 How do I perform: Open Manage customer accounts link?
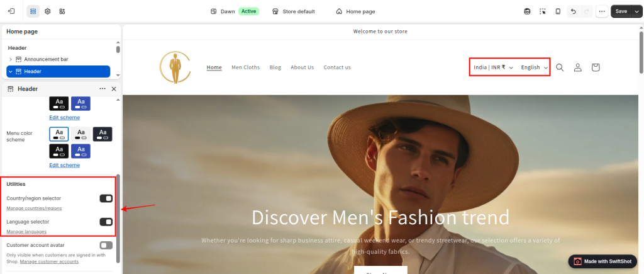point(49,261)
